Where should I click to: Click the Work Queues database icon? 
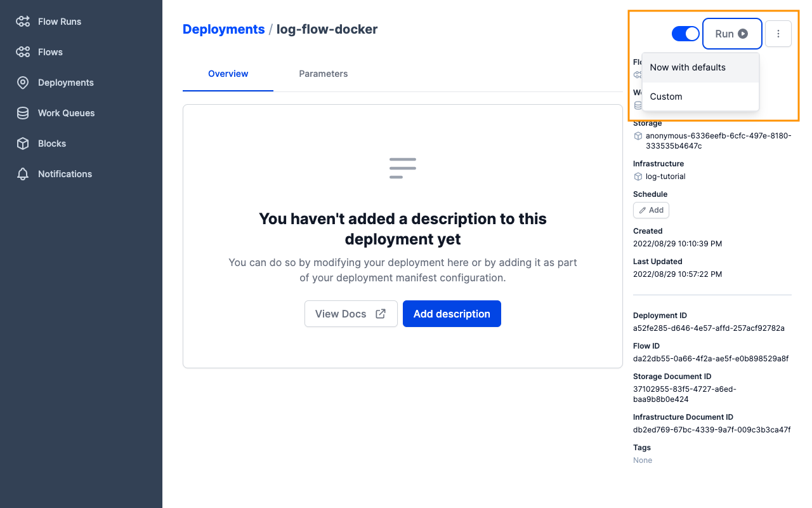tap(23, 113)
